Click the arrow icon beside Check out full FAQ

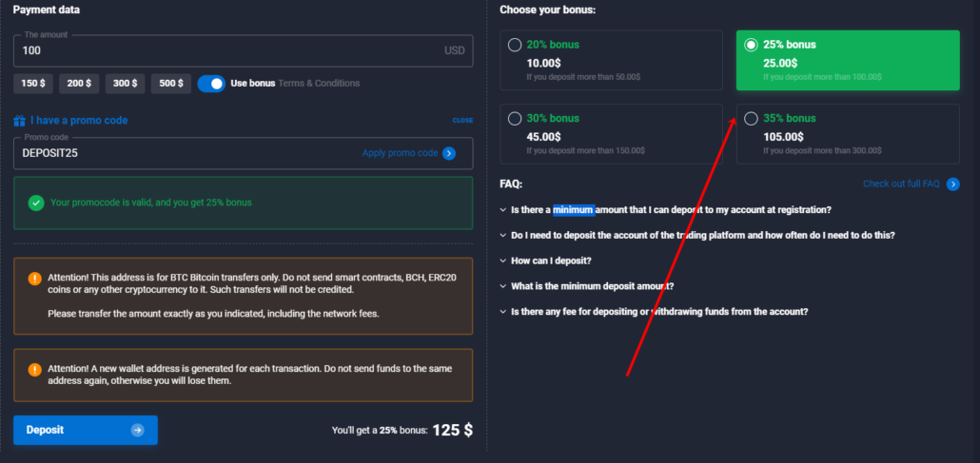tap(952, 183)
